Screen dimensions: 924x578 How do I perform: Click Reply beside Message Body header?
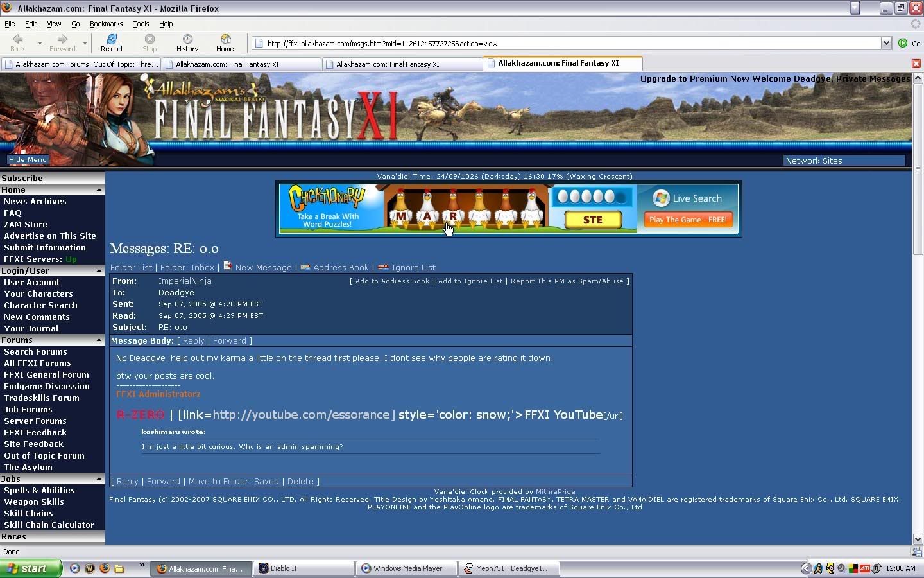coord(193,340)
